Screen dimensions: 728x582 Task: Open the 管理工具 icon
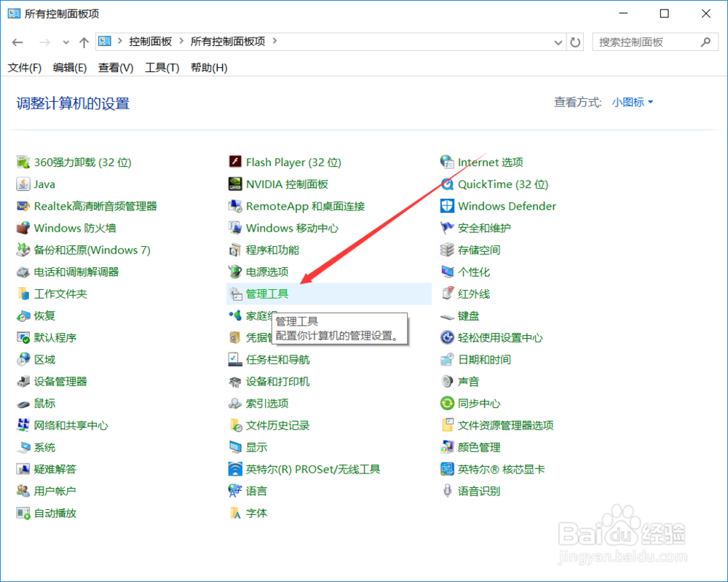[235, 294]
